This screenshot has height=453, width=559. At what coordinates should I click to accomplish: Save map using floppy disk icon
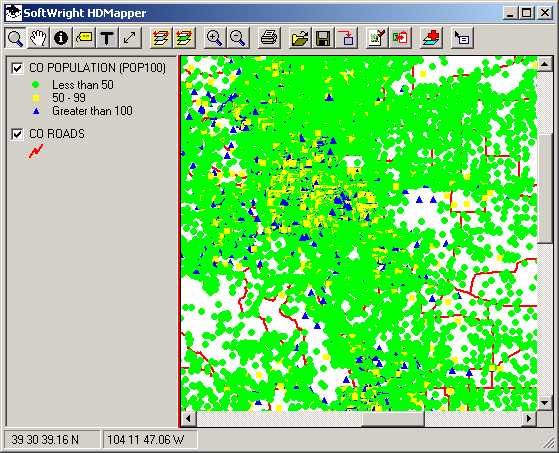pyautogui.click(x=323, y=38)
